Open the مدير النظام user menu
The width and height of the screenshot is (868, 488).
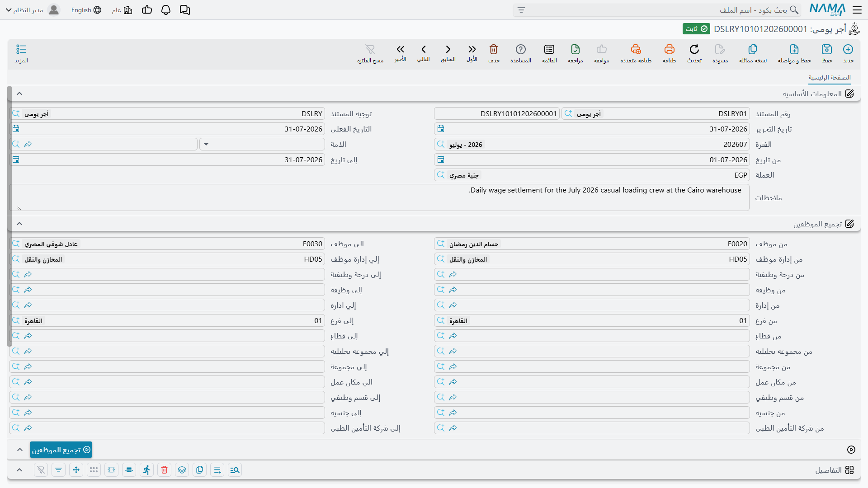point(32,10)
